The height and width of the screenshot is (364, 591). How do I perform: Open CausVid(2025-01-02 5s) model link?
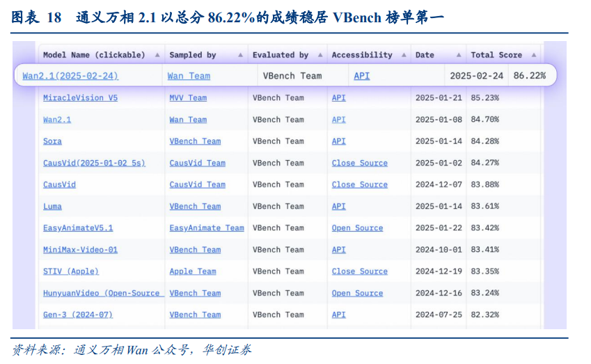(x=94, y=163)
